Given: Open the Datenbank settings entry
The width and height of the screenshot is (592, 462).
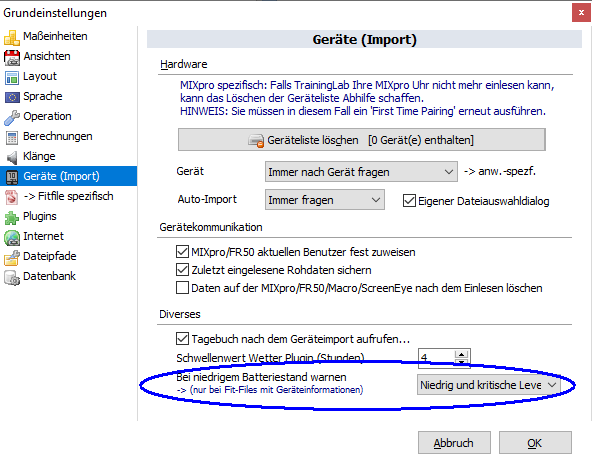Looking at the screenshot, I should pyautogui.click(x=49, y=276).
